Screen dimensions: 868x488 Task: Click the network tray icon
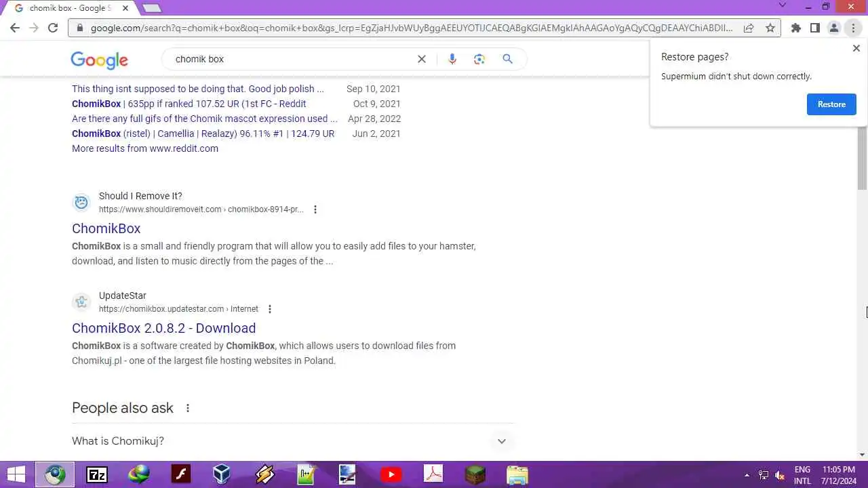(764, 475)
